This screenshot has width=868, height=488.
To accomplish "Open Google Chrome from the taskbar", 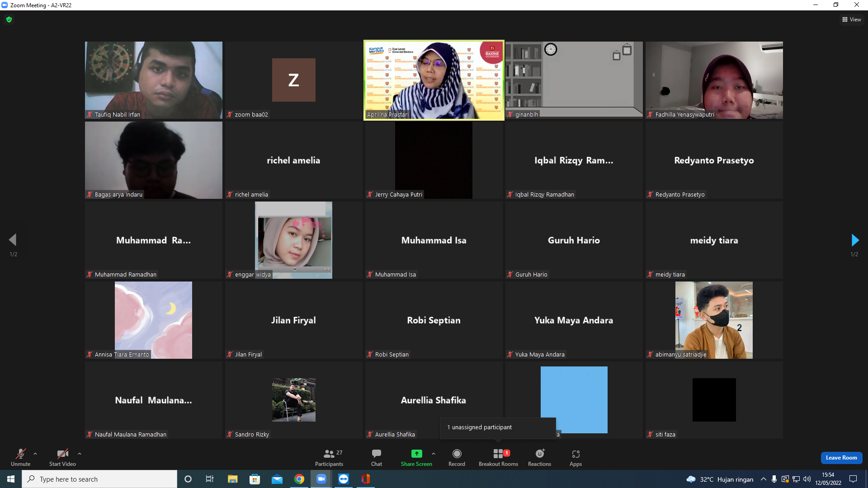I will [x=299, y=479].
